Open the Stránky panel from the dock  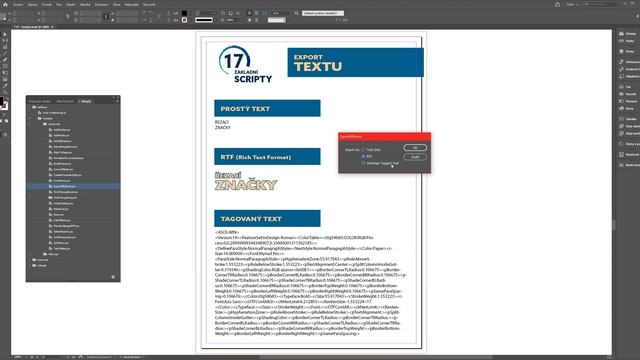click(627, 34)
